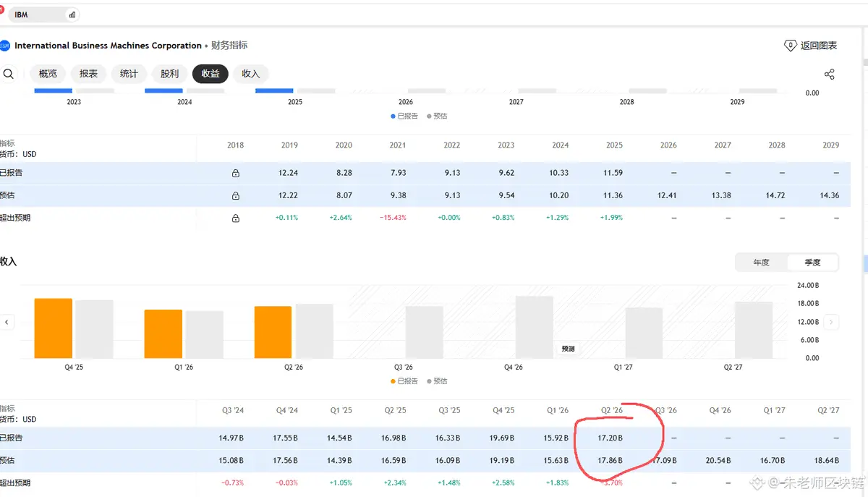868x497 pixels.
Task: Click the IBM company logo icon
Action: [x=5, y=46]
